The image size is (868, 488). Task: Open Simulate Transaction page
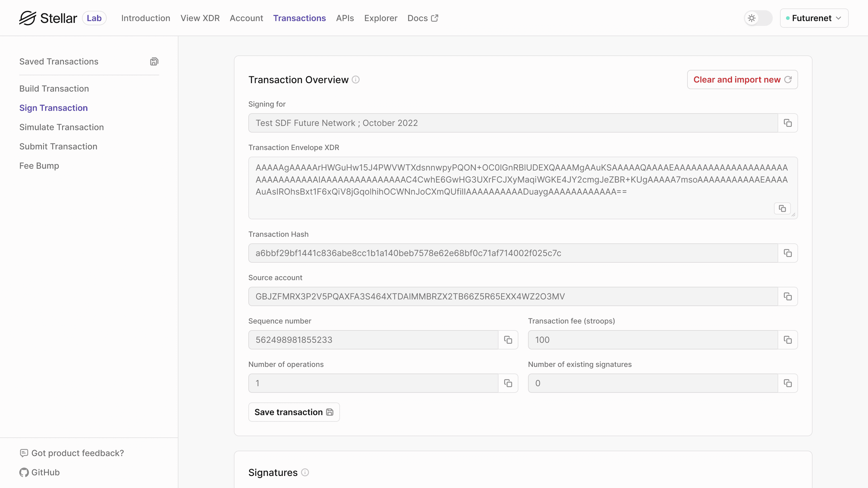click(x=61, y=127)
